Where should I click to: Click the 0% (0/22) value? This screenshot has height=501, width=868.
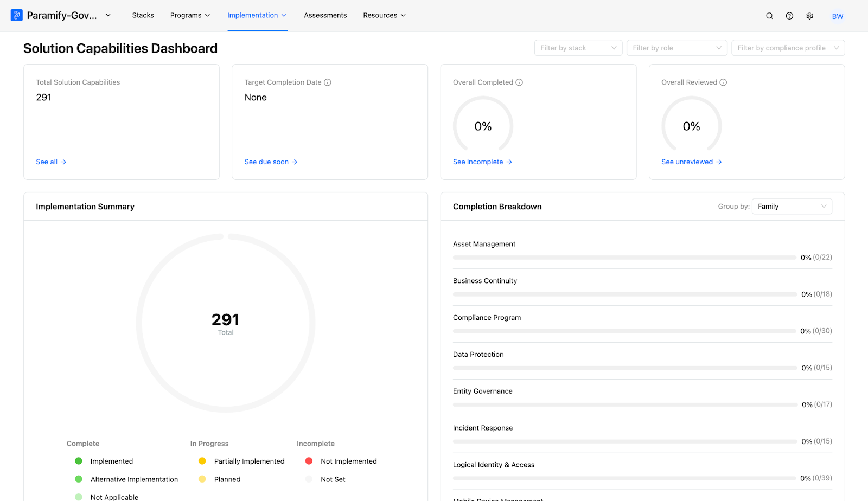pyautogui.click(x=816, y=258)
